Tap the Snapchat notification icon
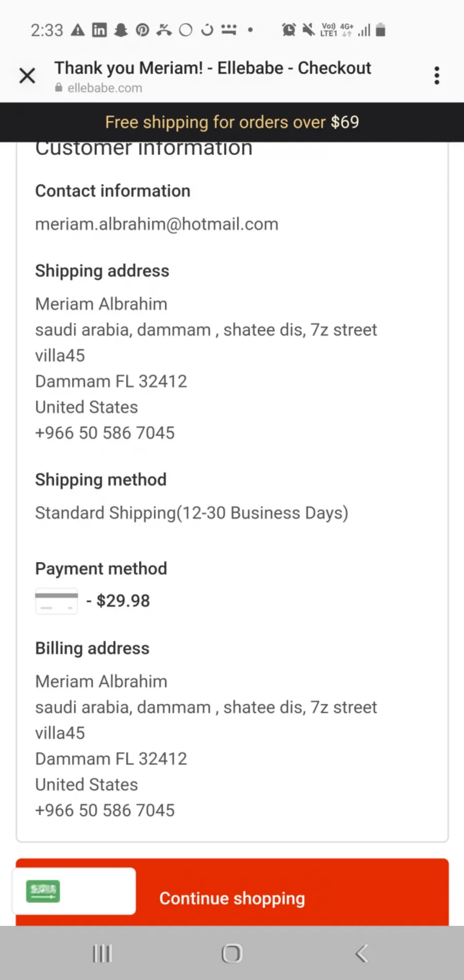The height and width of the screenshot is (980, 464). (x=121, y=30)
